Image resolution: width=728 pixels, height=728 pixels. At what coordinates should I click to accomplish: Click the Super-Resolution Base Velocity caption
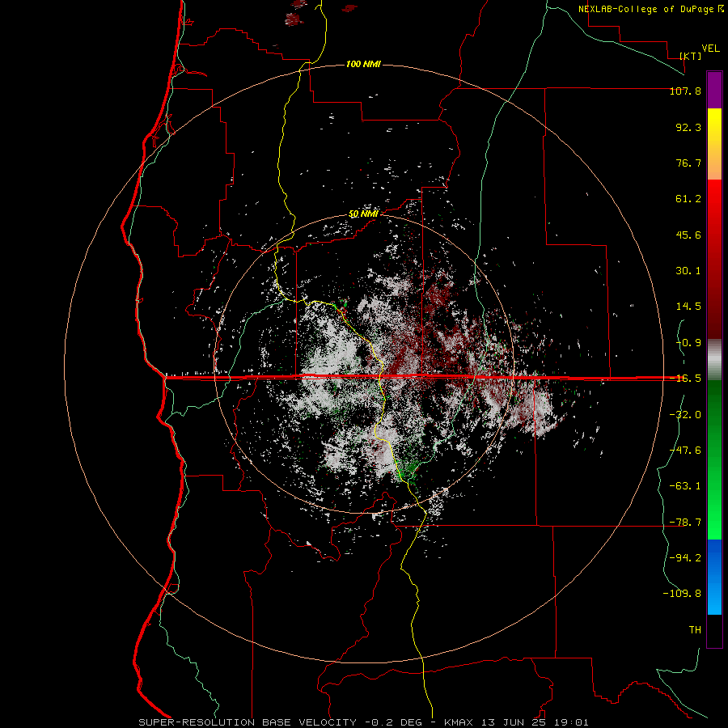pyautogui.click(x=363, y=722)
